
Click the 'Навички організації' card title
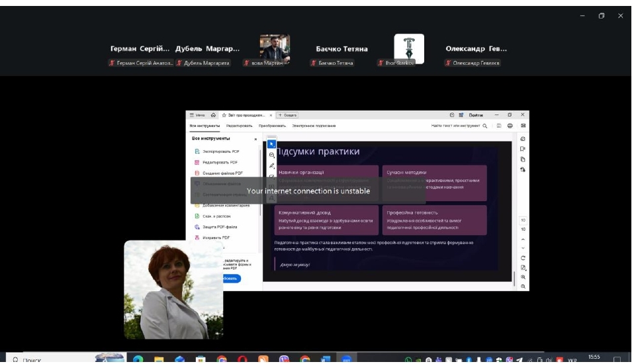(x=301, y=172)
